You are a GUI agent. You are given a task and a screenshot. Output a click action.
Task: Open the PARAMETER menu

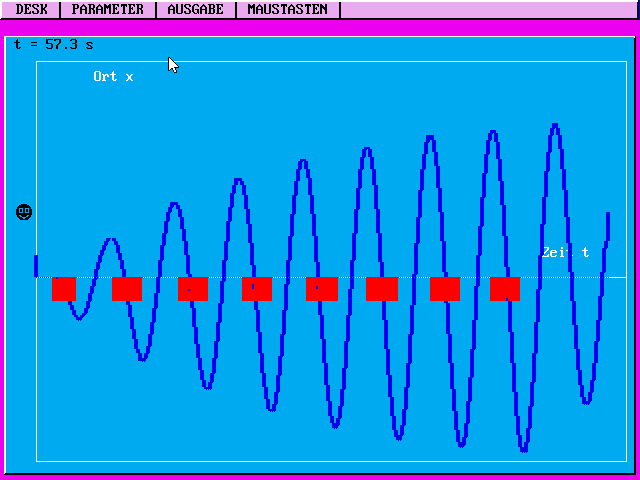tap(108, 9)
